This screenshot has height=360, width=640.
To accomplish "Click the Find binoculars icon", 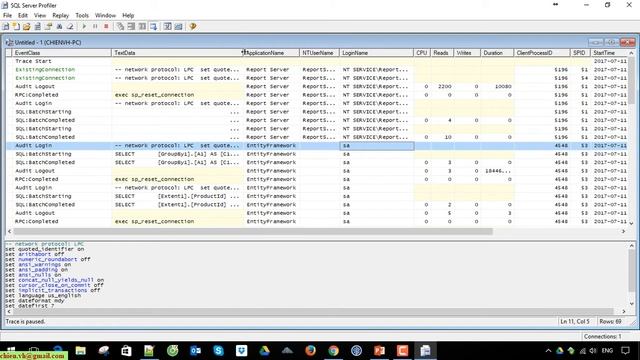I will coord(59,27).
